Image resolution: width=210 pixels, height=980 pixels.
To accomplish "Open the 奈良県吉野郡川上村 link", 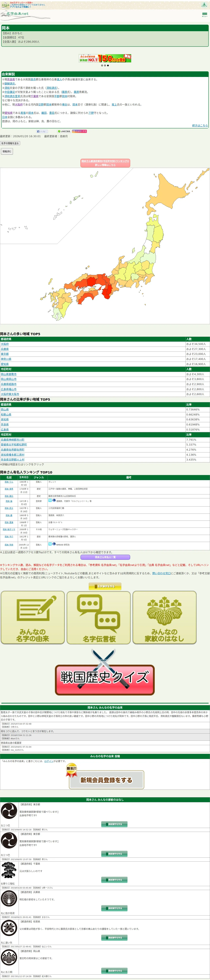I will pos(13,460).
